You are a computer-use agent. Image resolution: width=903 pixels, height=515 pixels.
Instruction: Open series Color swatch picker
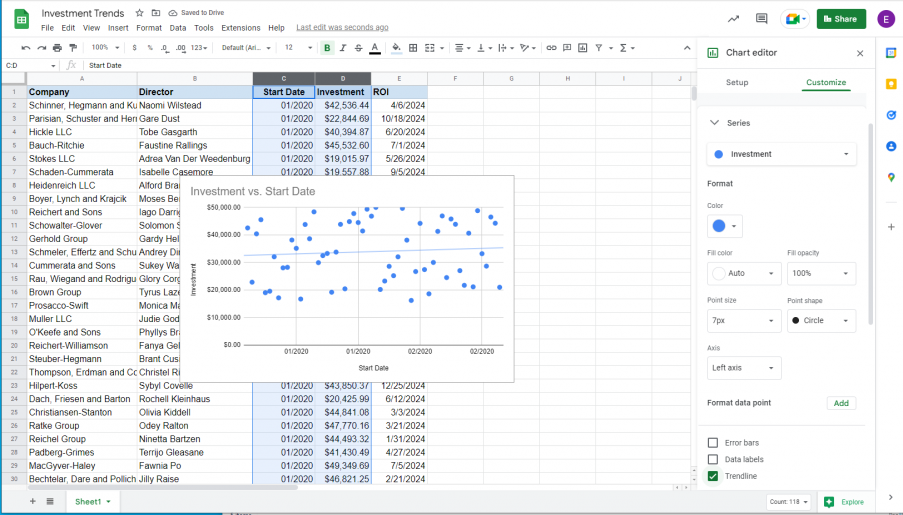click(724, 226)
